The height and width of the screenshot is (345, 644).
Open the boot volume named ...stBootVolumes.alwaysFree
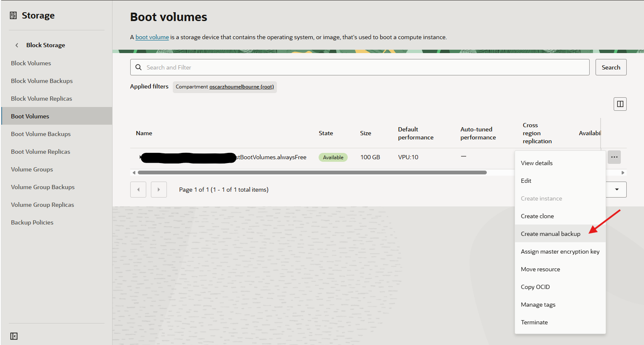tap(223, 158)
